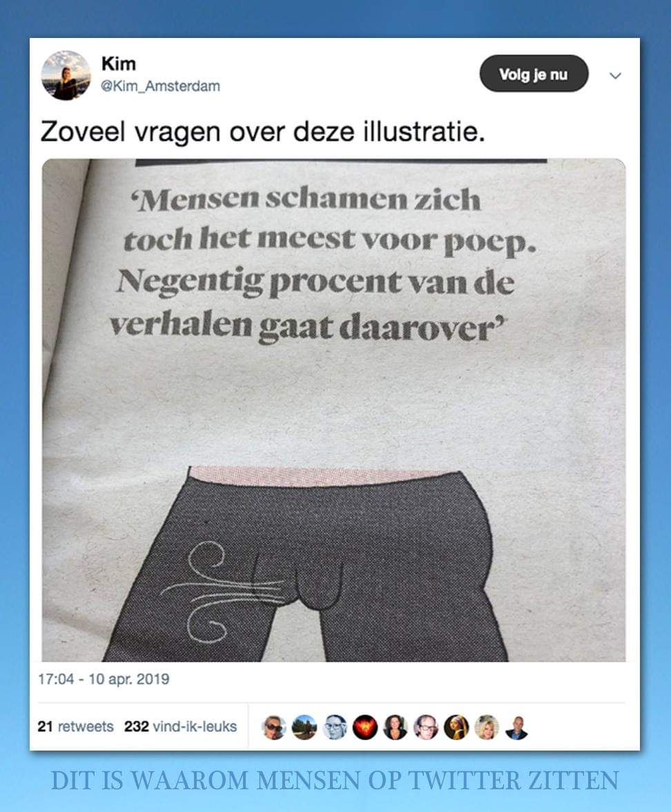671x812 pixels.
Task: Click the 17:04 - 10 apr. 2019 timestamp
Action: point(104,679)
